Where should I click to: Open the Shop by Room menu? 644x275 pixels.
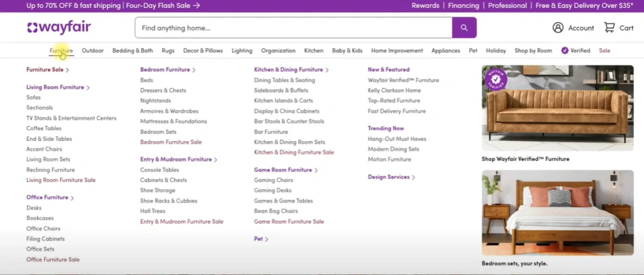tap(533, 50)
